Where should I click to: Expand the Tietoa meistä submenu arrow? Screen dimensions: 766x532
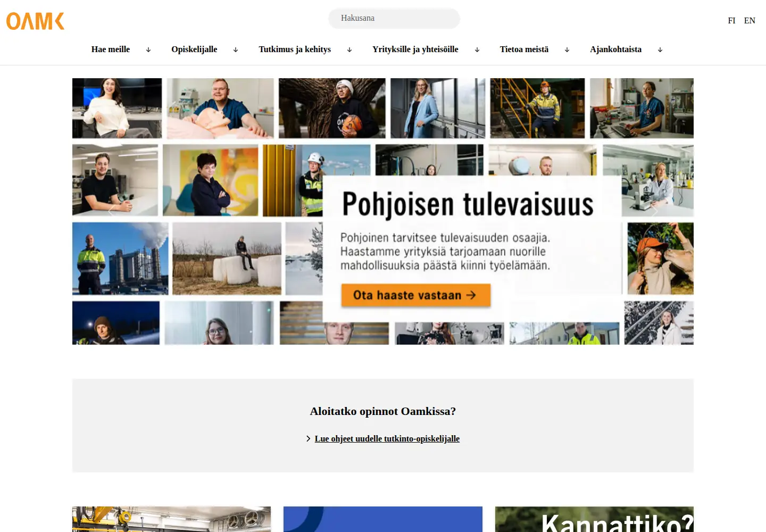567,49
